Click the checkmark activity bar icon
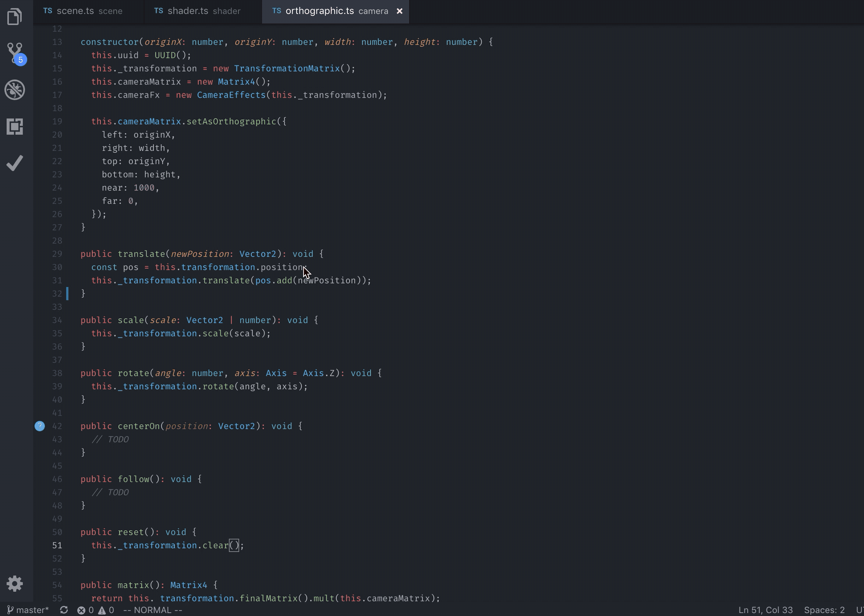The width and height of the screenshot is (864, 616). coord(15,163)
